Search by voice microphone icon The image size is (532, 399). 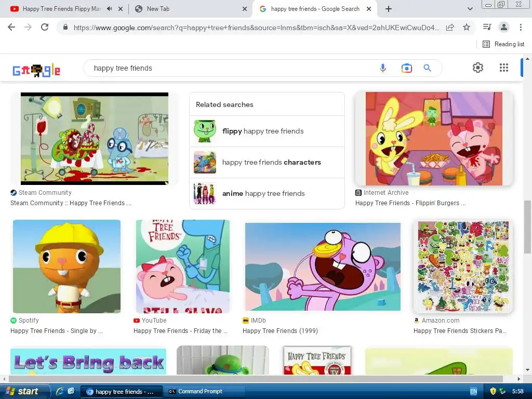[x=383, y=68]
